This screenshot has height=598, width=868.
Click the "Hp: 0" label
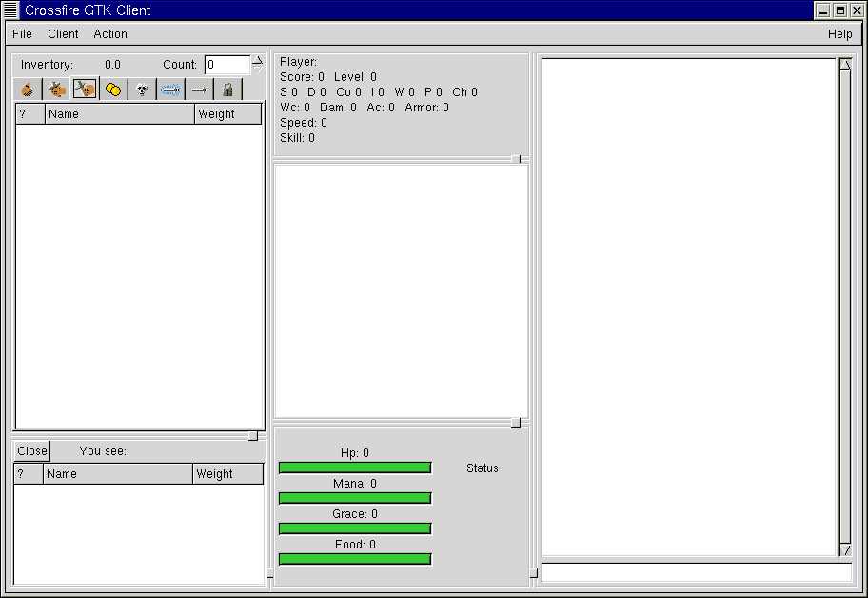[x=355, y=453]
